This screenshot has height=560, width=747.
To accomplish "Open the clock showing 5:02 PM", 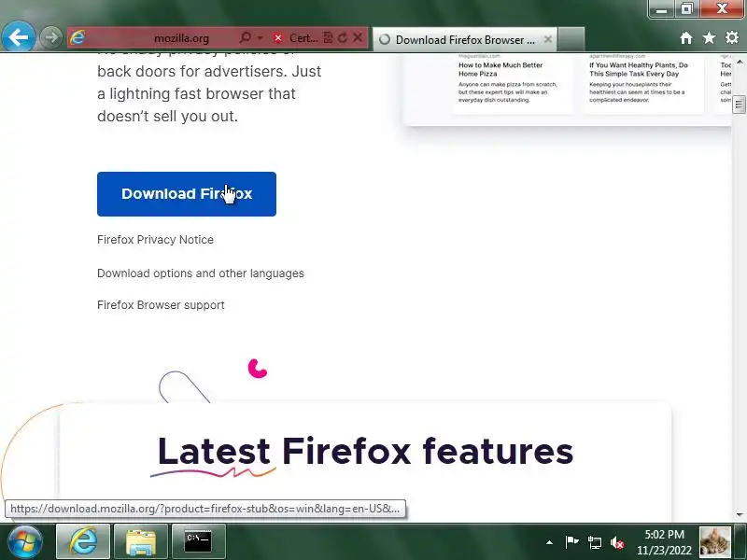I will pyautogui.click(x=664, y=542).
